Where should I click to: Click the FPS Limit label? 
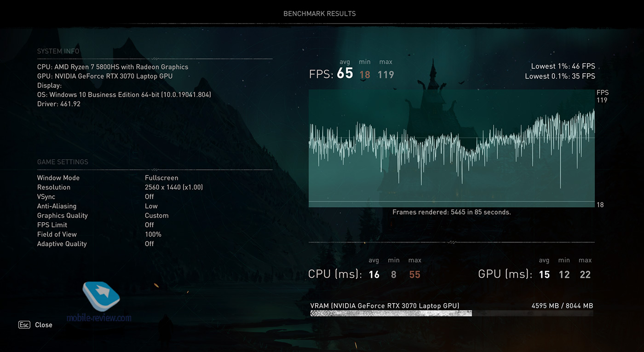tap(52, 225)
